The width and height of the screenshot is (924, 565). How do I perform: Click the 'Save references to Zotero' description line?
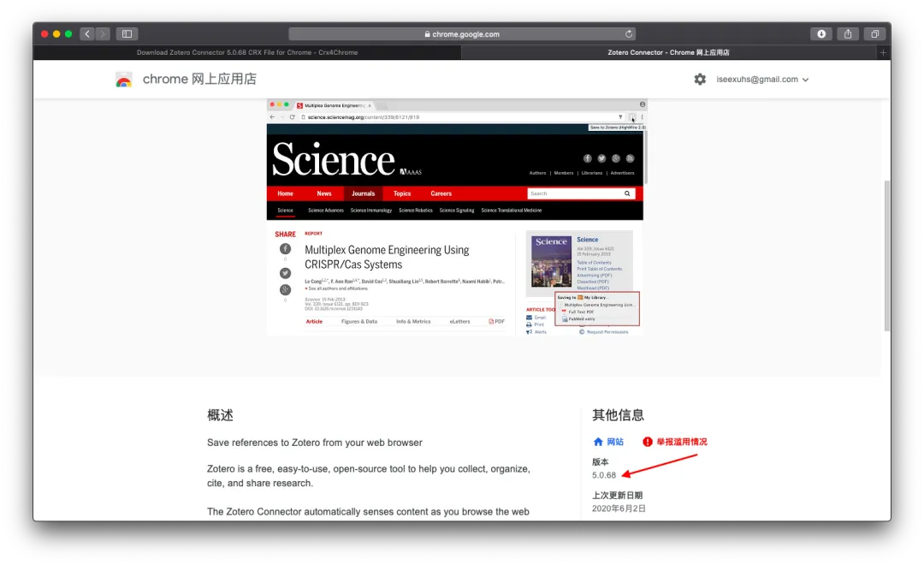pos(315,443)
